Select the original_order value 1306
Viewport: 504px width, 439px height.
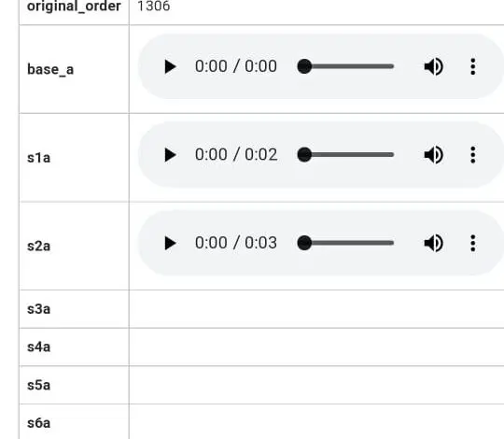click(154, 6)
